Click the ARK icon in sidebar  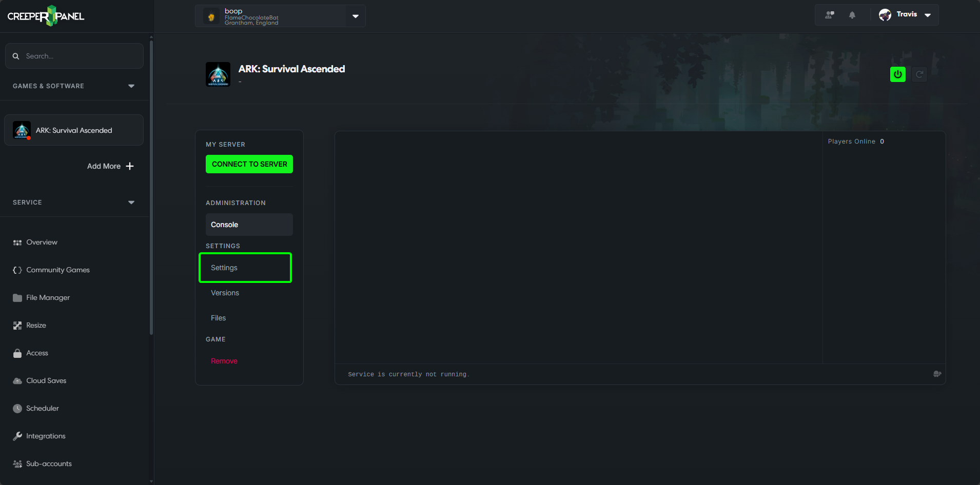coord(22,130)
